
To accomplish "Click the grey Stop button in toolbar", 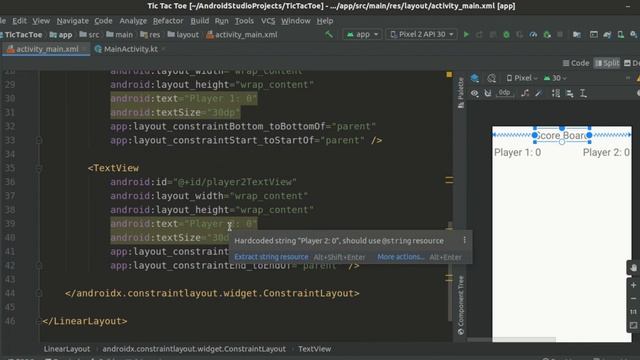I will (560, 35).
